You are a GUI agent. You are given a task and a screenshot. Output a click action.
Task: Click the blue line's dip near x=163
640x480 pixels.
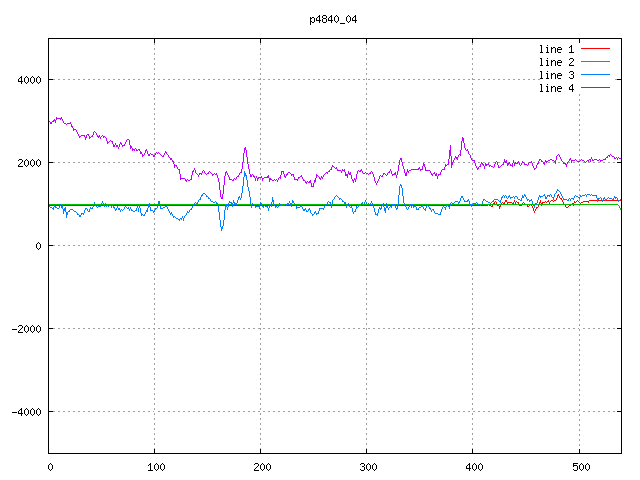(x=222, y=228)
